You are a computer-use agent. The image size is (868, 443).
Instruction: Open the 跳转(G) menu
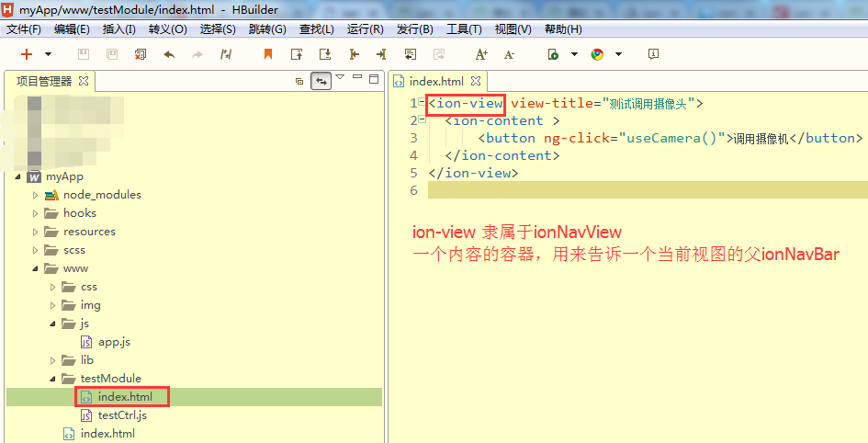267,29
